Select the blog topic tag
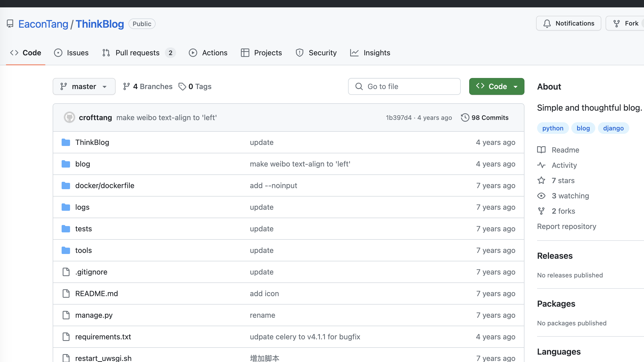 coord(583,128)
